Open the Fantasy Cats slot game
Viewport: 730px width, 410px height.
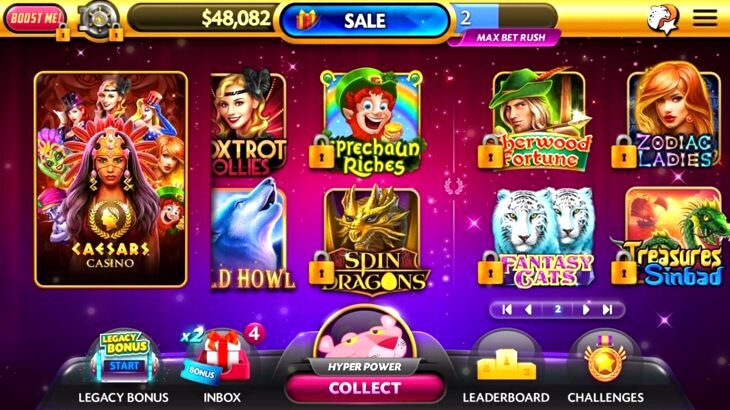tap(540, 238)
